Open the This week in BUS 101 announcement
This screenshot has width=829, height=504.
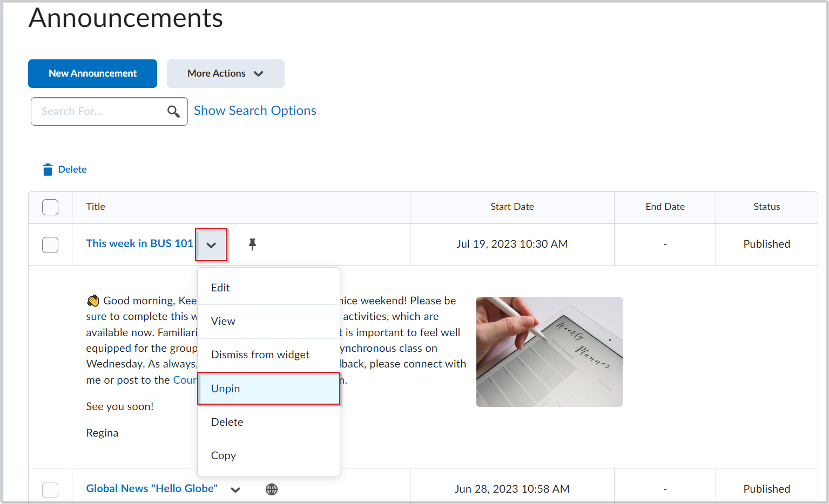tap(139, 243)
